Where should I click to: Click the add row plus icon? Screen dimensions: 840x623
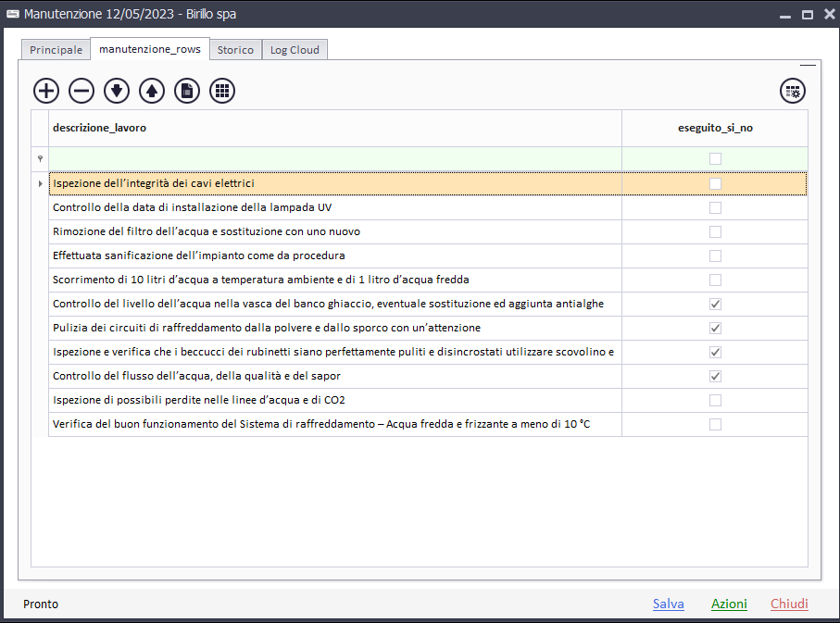click(x=46, y=91)
